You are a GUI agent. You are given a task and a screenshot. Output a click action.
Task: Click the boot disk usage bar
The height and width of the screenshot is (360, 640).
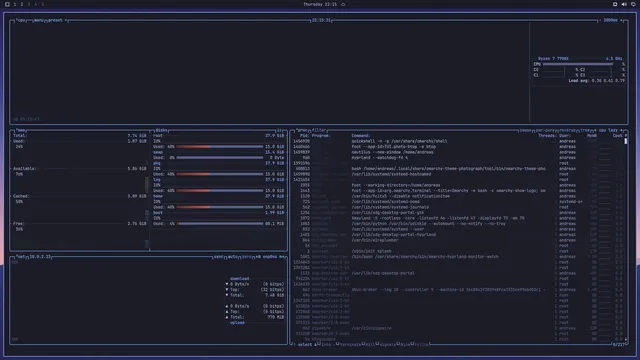pyautogui.click(x=220, y=224)
